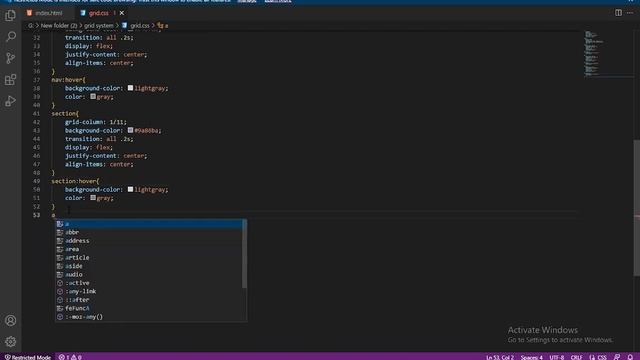Click 'nav:hover{' selector on line 37
The image size is (640, 360).
pyautogui.click(x=69, y=80)
